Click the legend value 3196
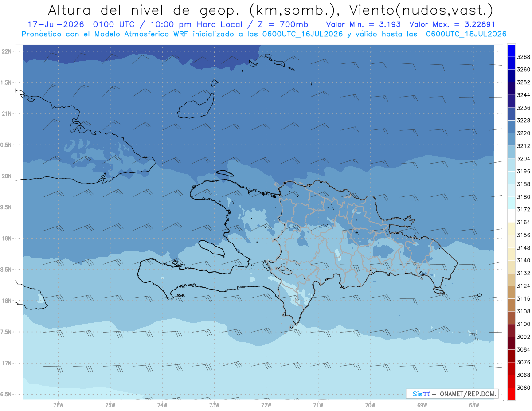This screenshot has width=532, height=411. click(524, 172)
